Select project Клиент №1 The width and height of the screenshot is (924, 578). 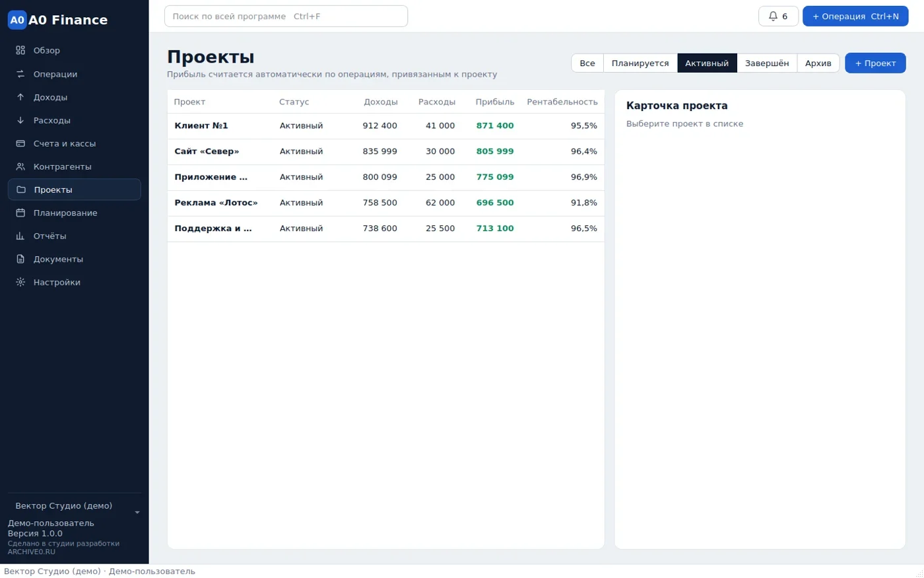coord(386,126)
